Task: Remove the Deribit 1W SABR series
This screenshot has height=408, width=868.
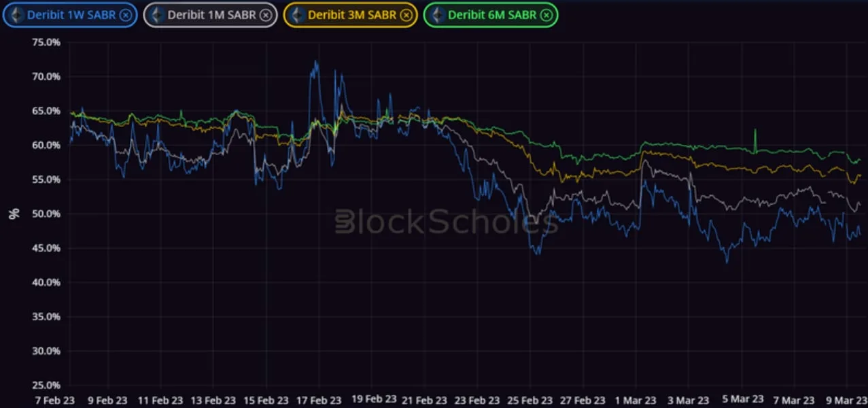Action: (125, 15)
